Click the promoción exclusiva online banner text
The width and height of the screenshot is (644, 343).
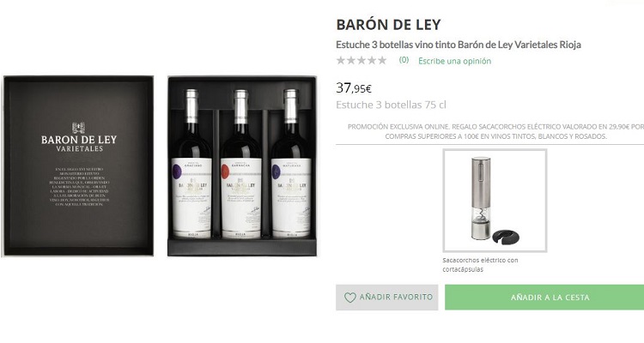pos(495,132)
